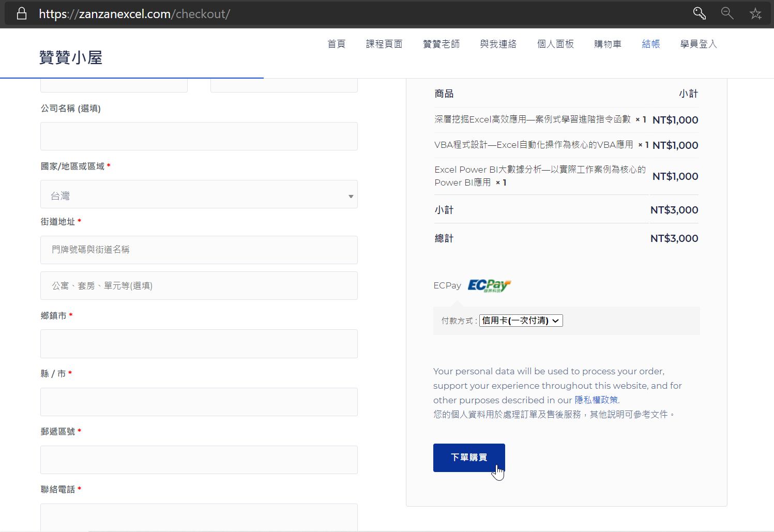
Task: Click the address bar URL
Action: [x=134, y=14]
